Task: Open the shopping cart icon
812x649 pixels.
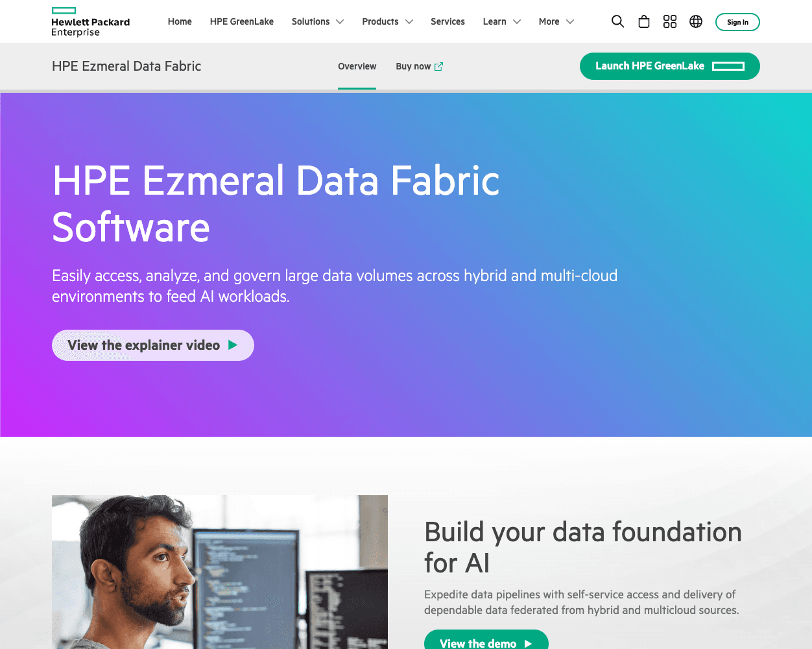Action: (x=643, y=21)
